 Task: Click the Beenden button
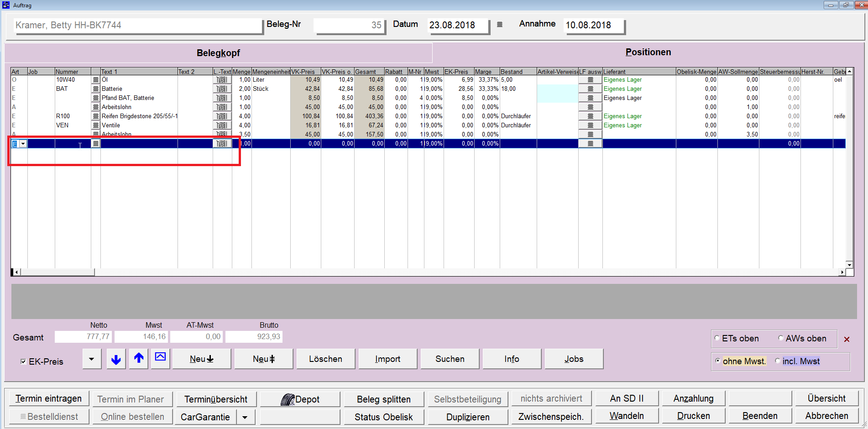click(760, 416)
